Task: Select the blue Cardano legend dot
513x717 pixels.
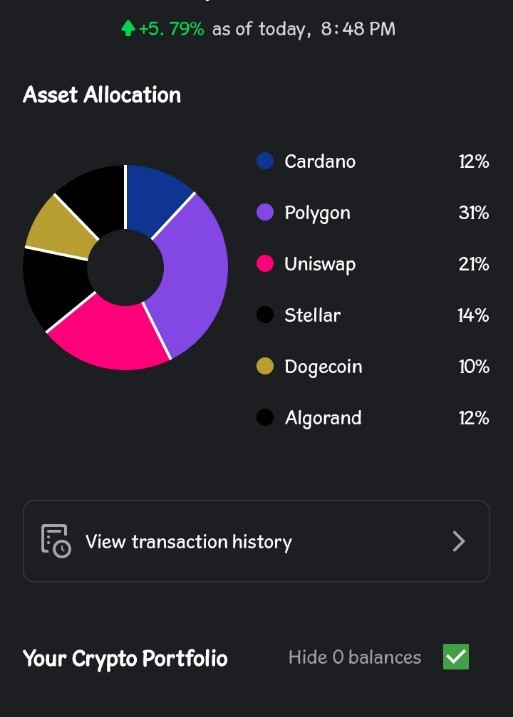Action: coord(265,161)
